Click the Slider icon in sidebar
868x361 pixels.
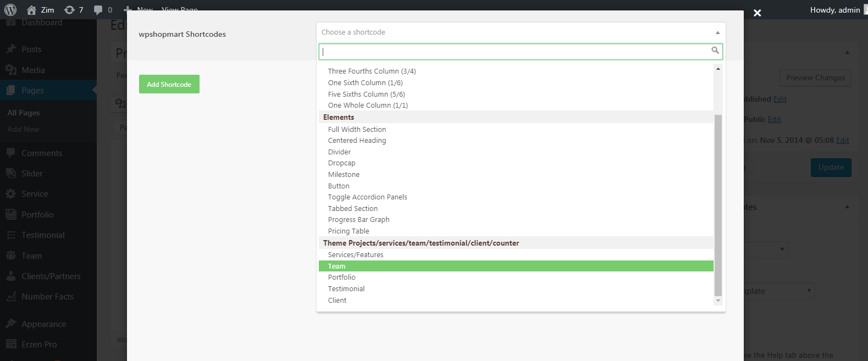coord(11,173)
